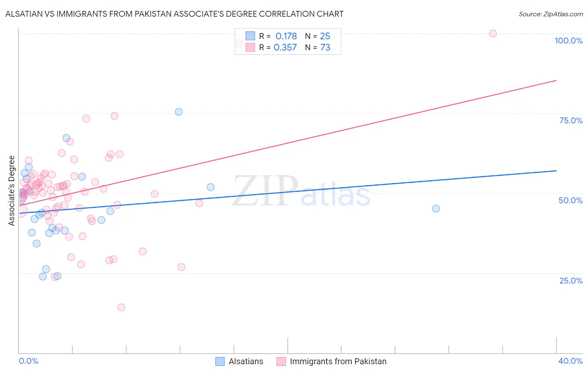Click the chart title text

174,14
